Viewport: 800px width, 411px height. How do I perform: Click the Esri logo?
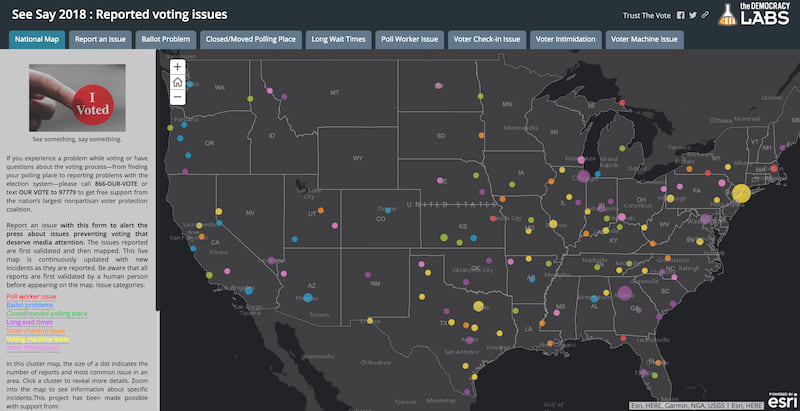[782, 401]
